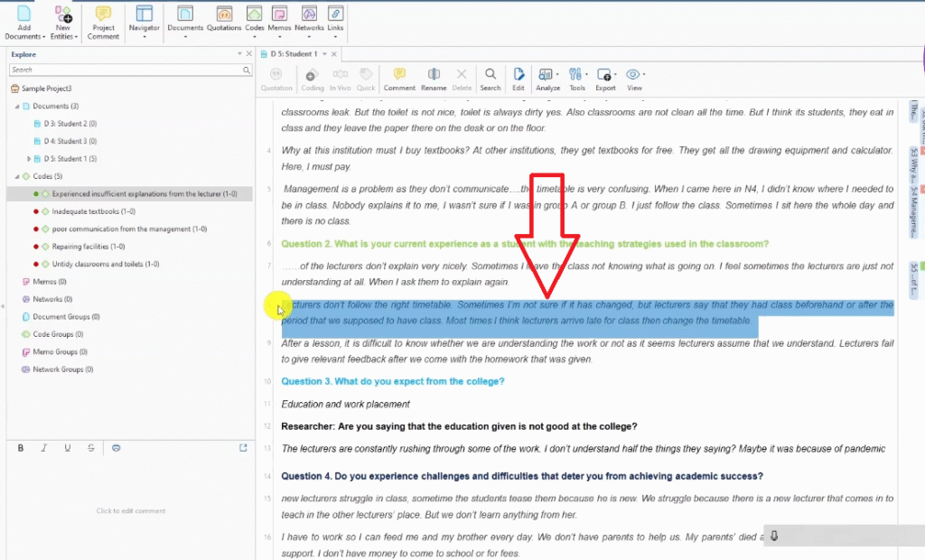Viewport: 925px width, 560px height.
Task: Toggle strikethrough in the comment editor
Action: point(90,448)
